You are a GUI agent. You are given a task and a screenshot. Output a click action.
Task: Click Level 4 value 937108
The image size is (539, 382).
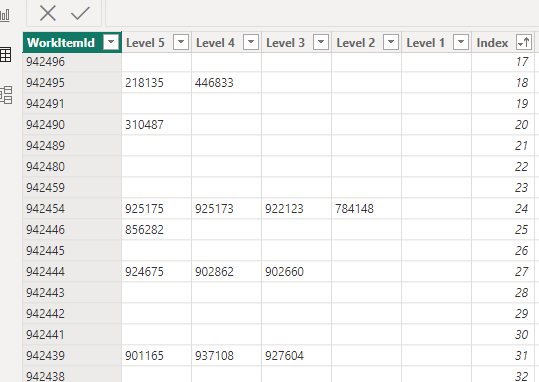(214, 356)
